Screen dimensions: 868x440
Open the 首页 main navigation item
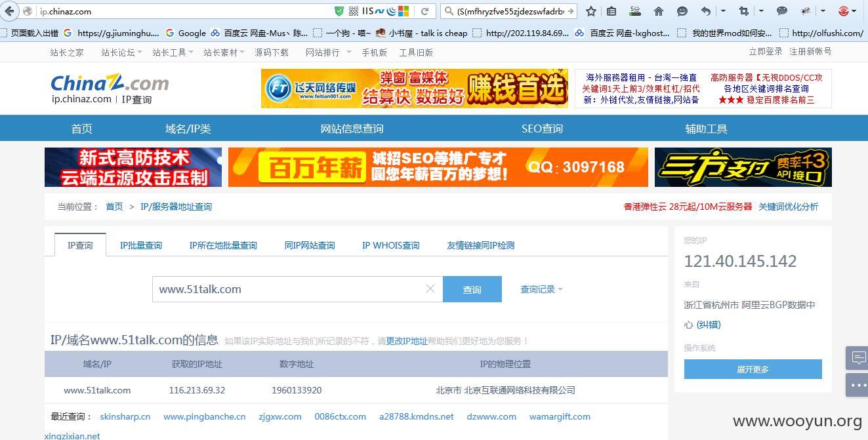tap(82, 129)
